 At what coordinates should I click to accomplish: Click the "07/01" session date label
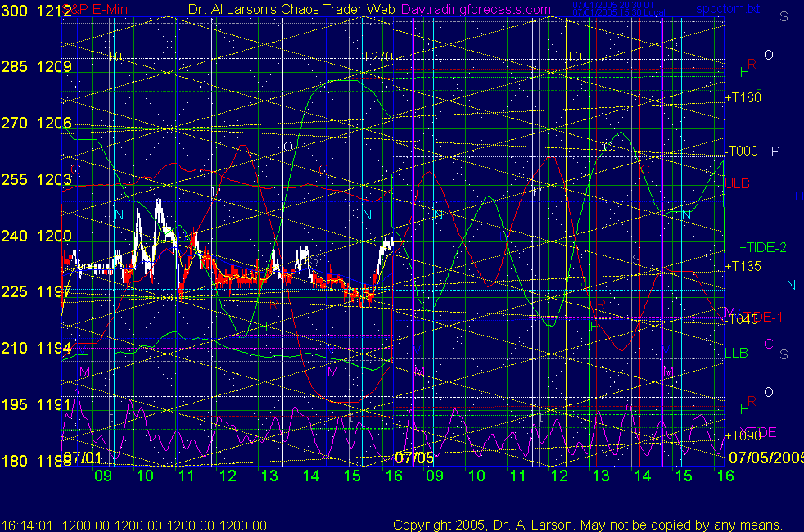click(x=82, y=458)
